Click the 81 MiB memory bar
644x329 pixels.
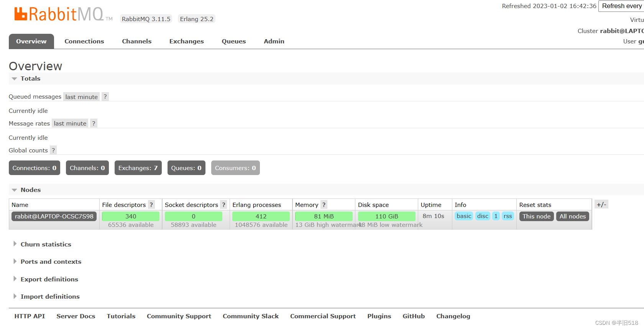(324, 216)
